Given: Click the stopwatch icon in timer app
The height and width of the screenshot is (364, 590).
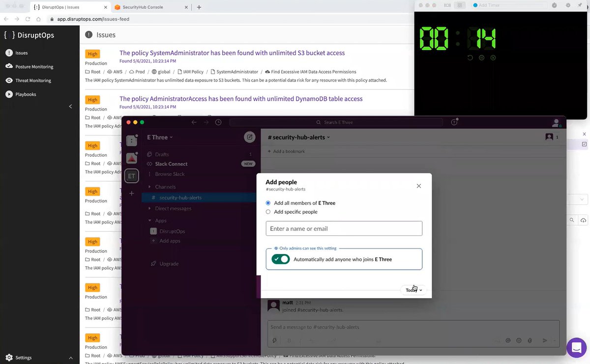Looking at the screenshot, I should click(555, 5).
